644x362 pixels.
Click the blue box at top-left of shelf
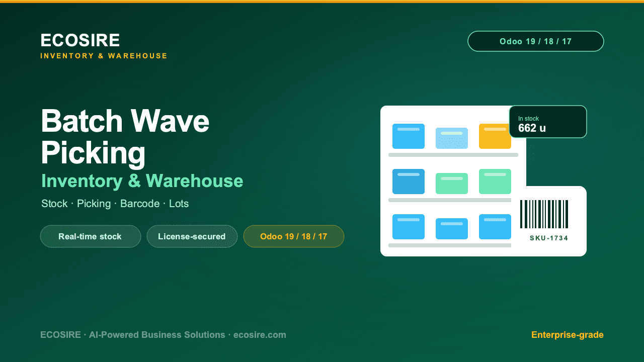[x=409, y=136]
